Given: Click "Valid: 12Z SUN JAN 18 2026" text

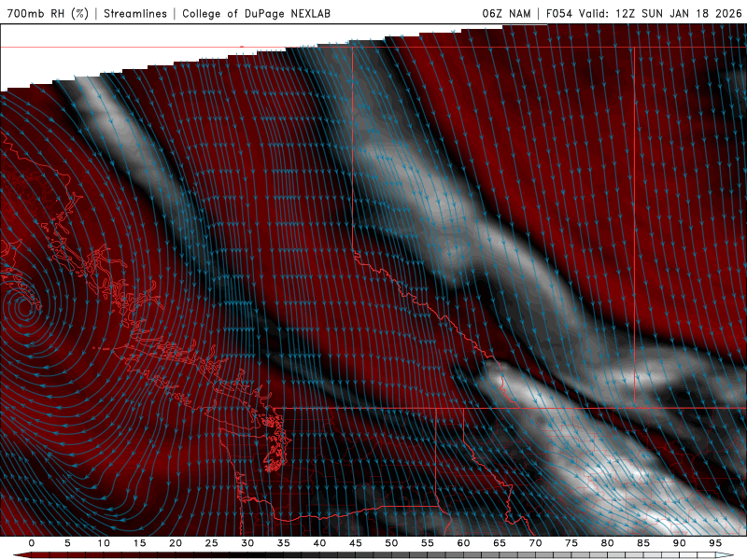Looking at the screenshot, I should pos(660,13).
